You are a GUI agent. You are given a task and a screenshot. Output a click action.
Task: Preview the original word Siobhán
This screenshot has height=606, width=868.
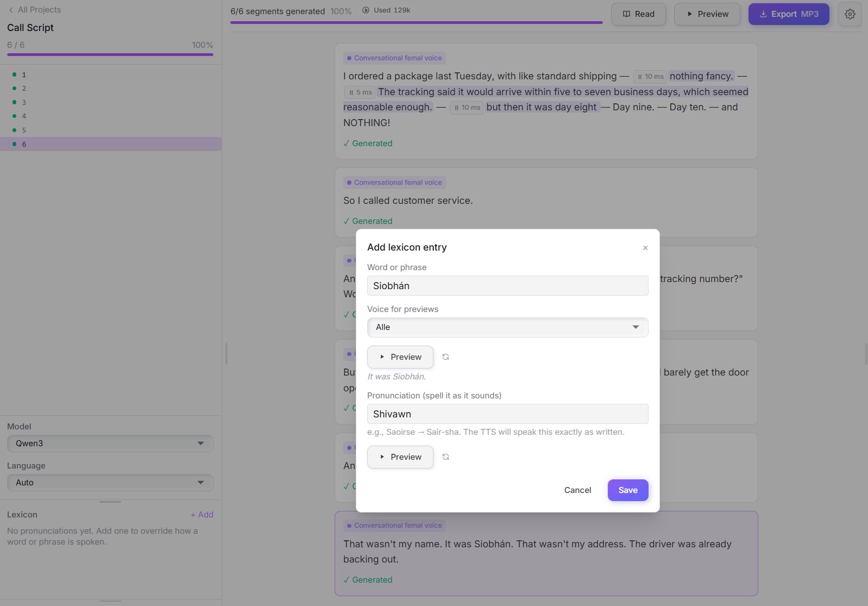[x=400, y=357]
